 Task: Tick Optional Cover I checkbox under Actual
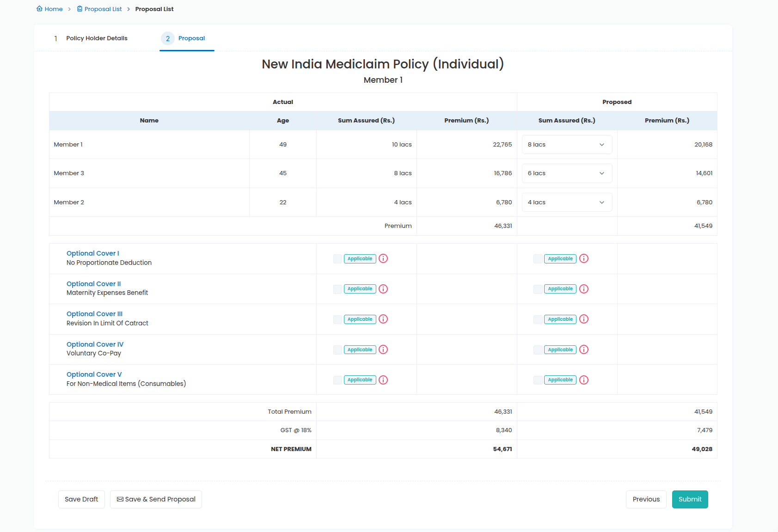(338, 259)
